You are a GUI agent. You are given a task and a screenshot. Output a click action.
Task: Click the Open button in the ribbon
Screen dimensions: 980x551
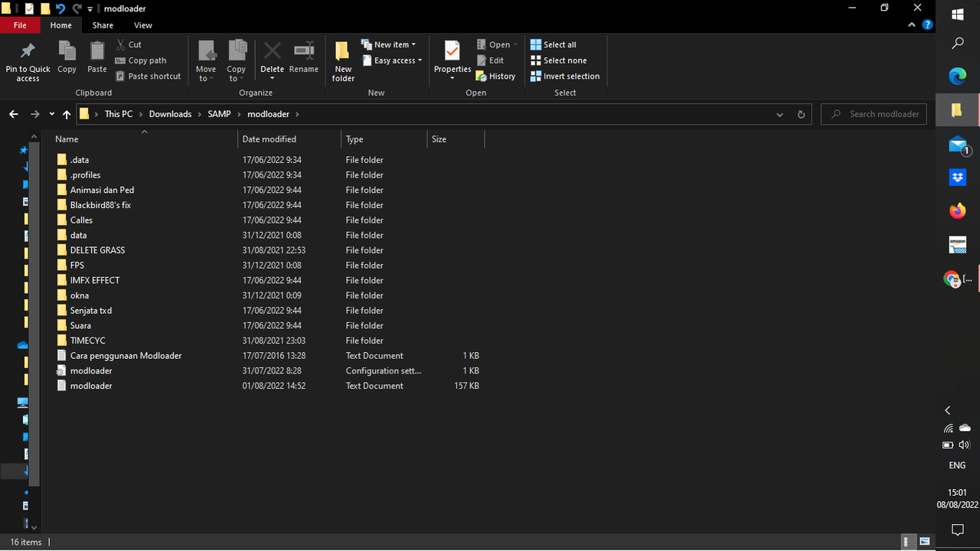click(x=497, y=44)
